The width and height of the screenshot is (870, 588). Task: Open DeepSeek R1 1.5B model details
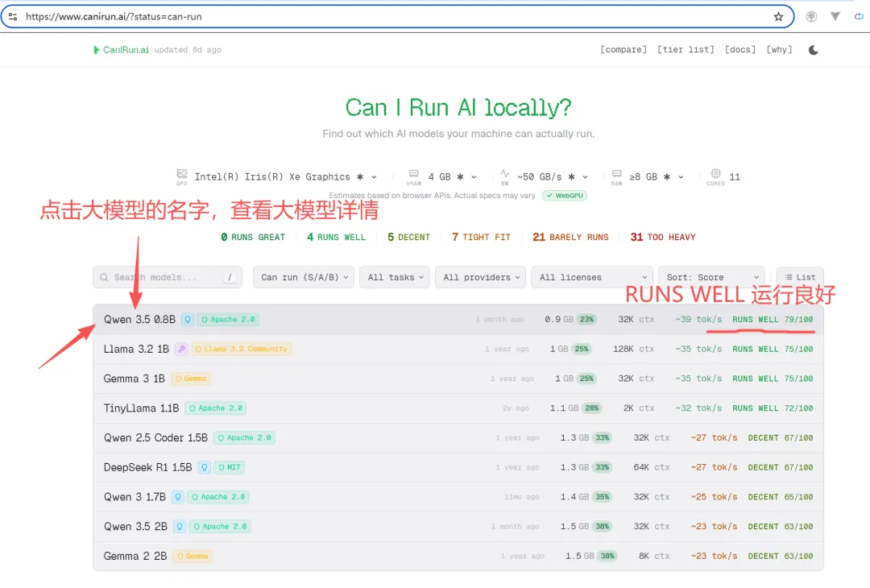(x=147, y=467)
